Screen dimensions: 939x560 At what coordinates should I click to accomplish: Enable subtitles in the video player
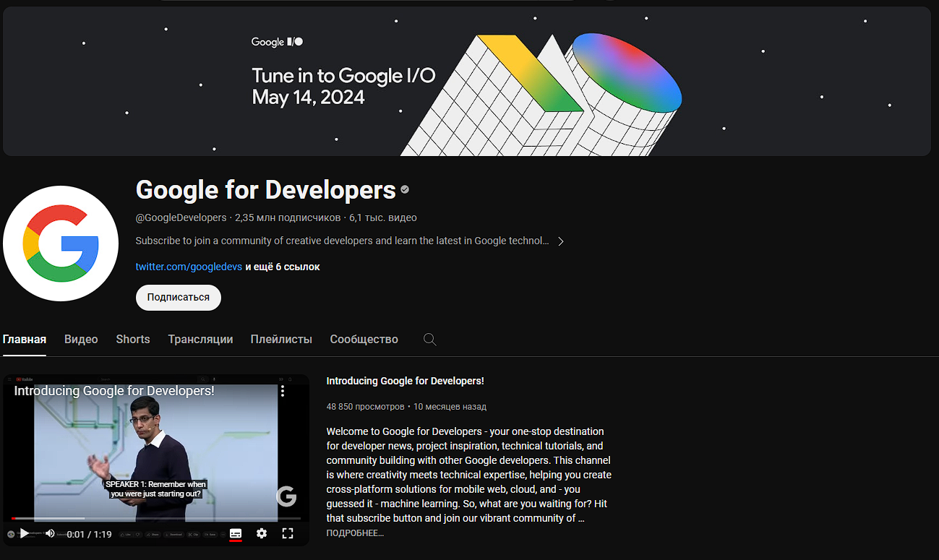tap(236, 533)
